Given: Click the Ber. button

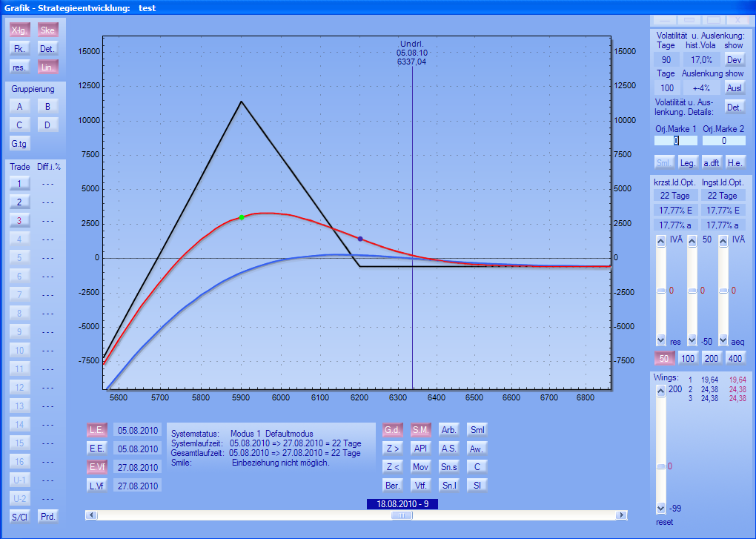Looking at the screenshot, I should 393,485.
